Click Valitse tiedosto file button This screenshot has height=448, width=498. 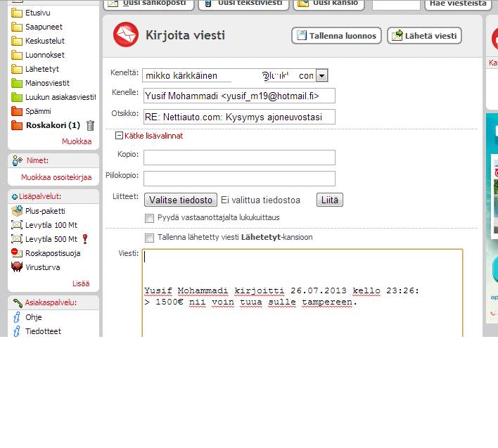click(x=181, y=200)
